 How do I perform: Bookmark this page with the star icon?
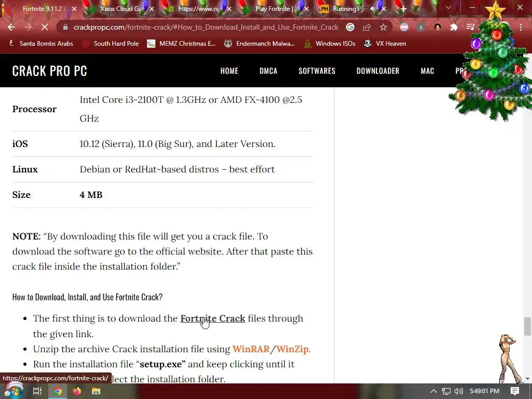pyautogui.click(x=383, y=27)
